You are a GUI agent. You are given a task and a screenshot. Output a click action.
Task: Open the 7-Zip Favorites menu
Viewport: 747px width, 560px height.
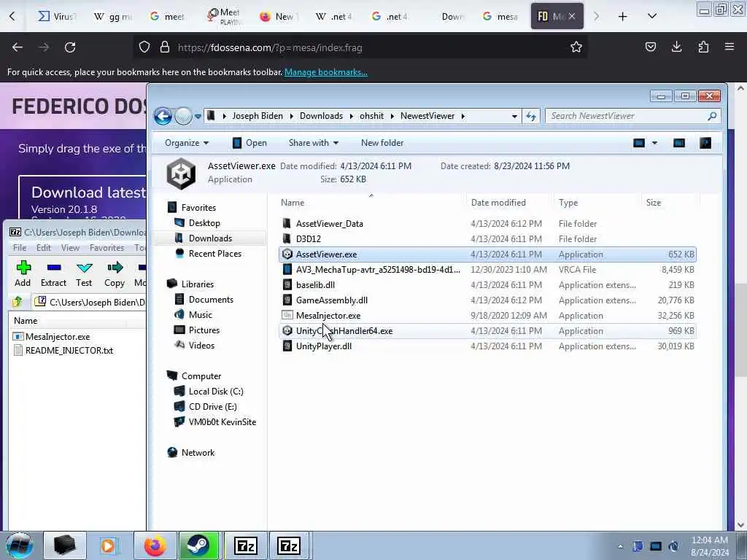point(107,248)
